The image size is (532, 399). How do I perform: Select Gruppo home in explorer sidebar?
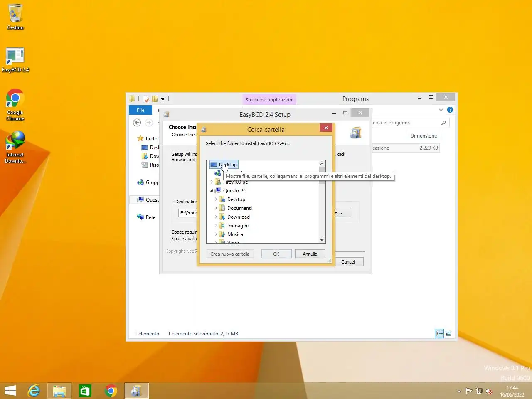coord(148,182)
